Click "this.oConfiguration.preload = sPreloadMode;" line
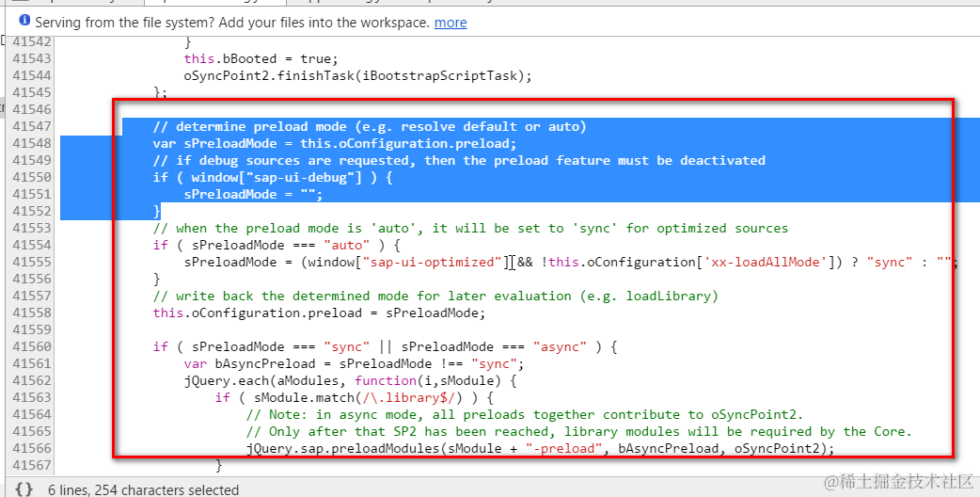This screenshot has height=497, width=980. (x=319, y=313)
